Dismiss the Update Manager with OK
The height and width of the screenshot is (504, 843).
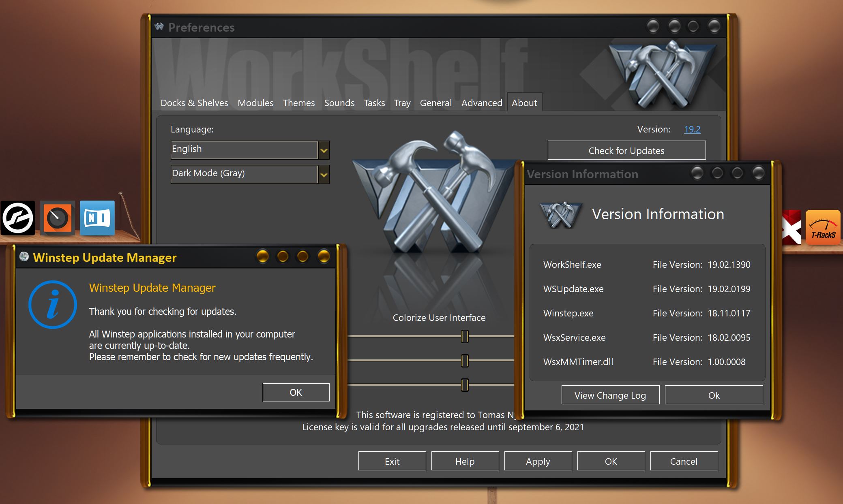pyautogui.click(x=296, y=392)
